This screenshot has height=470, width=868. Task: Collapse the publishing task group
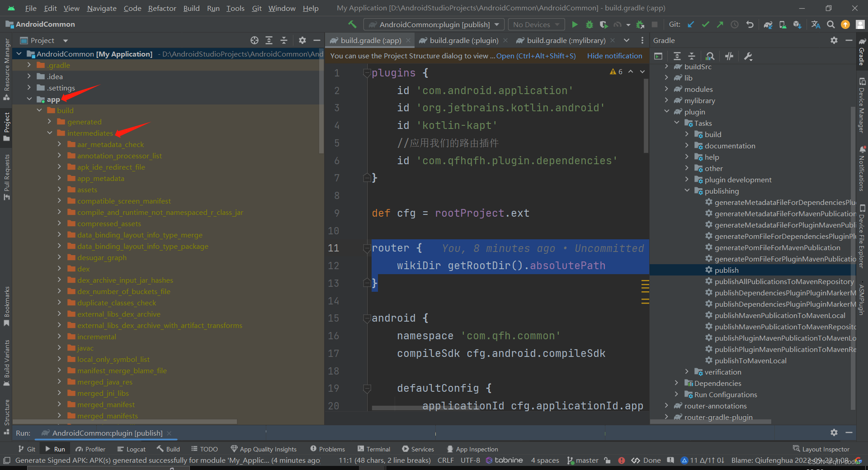(x=687, y=191)
